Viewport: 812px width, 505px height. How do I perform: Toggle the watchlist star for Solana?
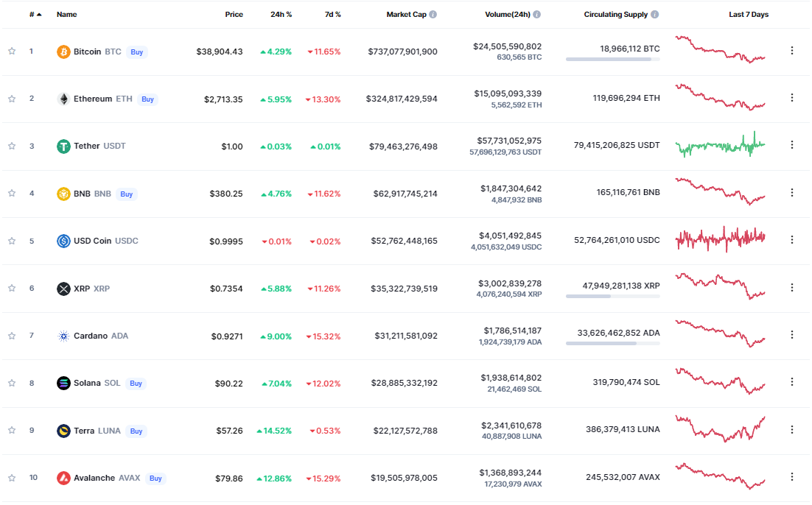pyautogui.click(x=12, y=383)
